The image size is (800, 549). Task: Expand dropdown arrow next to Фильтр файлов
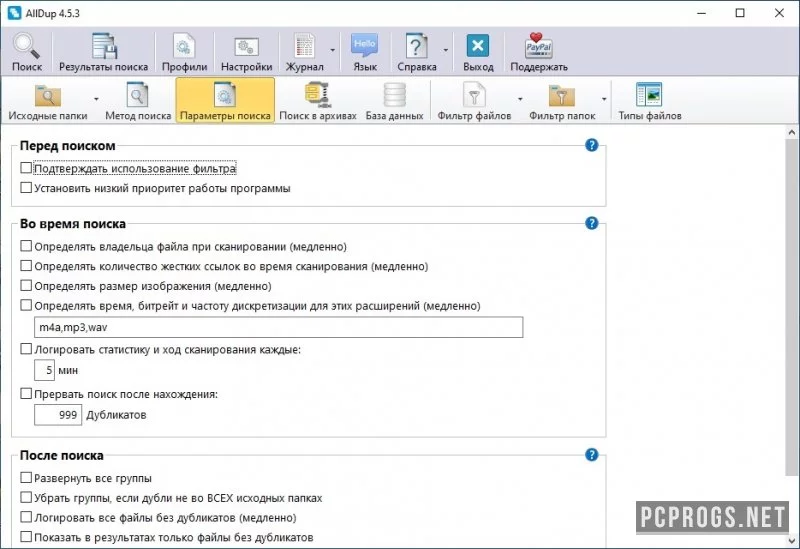pyautogui.click(x=520, y=99)
